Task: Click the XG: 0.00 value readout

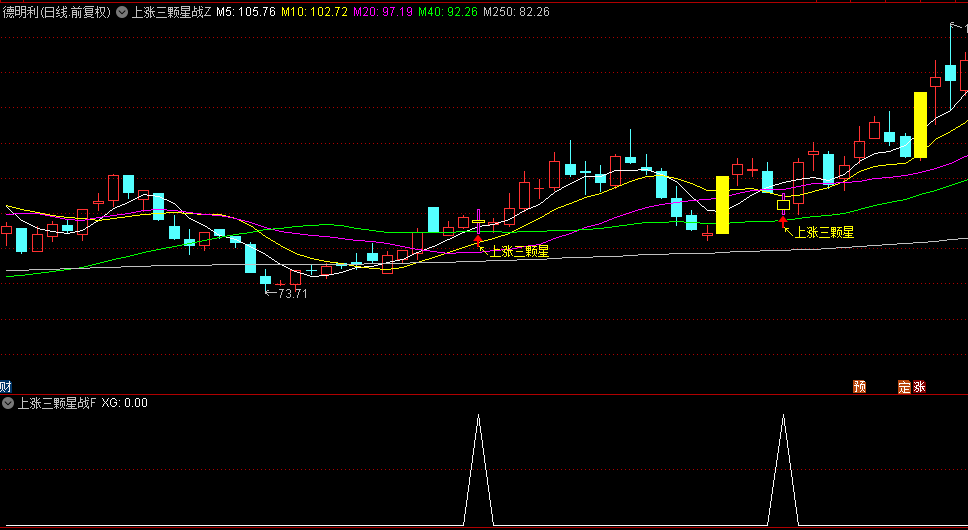Action: coord(124,404)
